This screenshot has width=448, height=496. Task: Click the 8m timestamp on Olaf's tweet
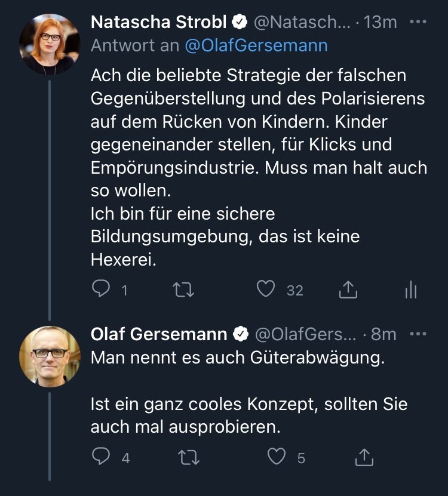384,334
